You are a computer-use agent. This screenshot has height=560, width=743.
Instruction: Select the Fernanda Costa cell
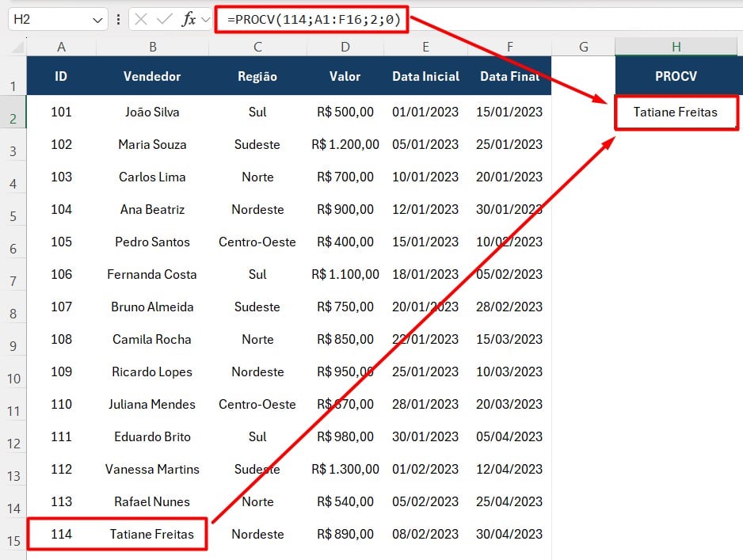[152, 274]
